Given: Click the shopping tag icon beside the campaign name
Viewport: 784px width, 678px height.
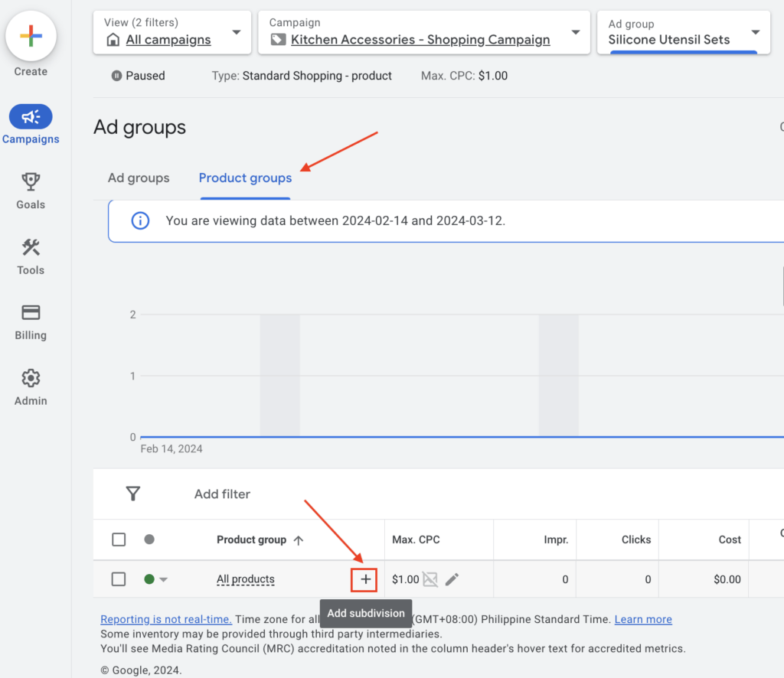Looking at the screenshot, I should (x=278, y=40).
